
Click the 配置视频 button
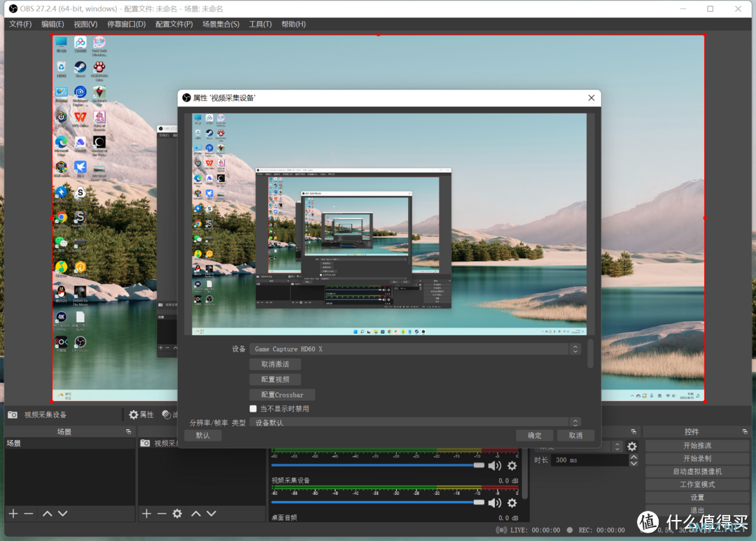pyautogui.click(x=275, y=379)
